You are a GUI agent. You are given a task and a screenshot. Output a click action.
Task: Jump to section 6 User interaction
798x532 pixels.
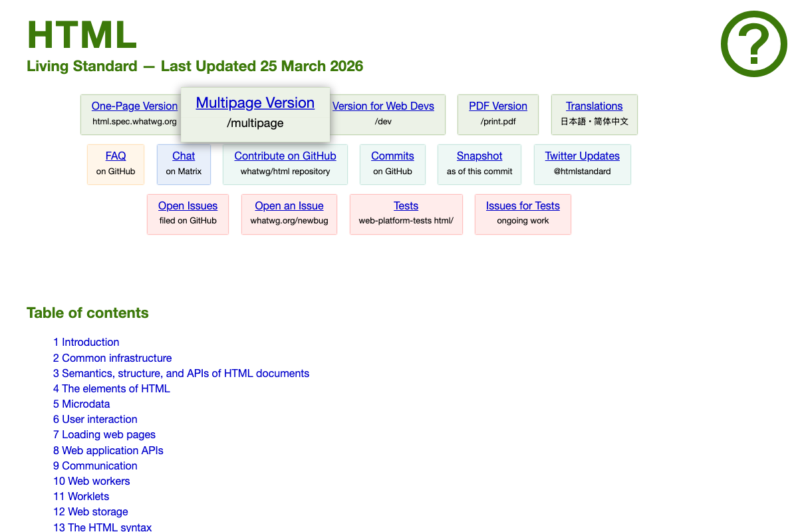(95, 419)
